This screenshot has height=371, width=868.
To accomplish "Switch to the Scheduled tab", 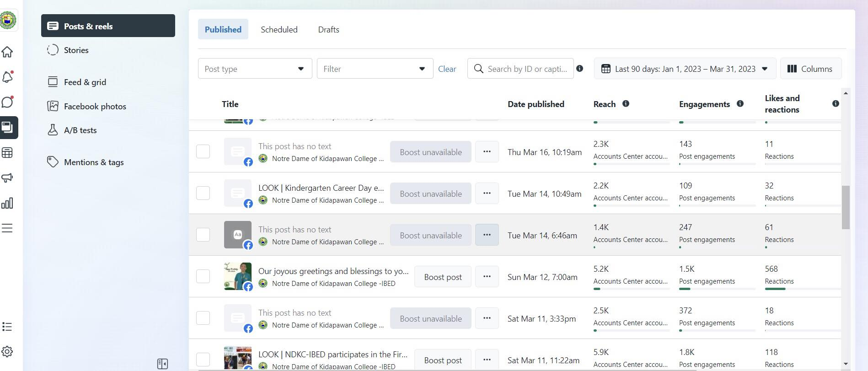I will tap(279, 29).
